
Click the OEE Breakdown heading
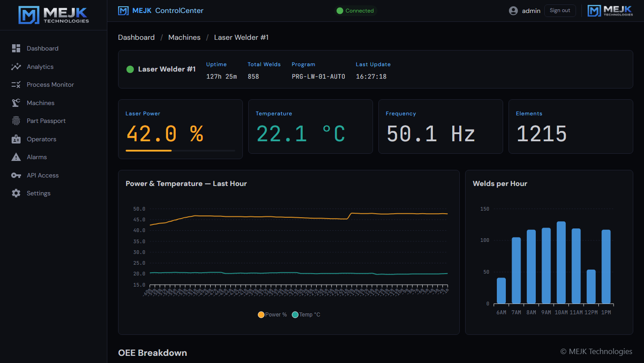click(x=153, y=353)
